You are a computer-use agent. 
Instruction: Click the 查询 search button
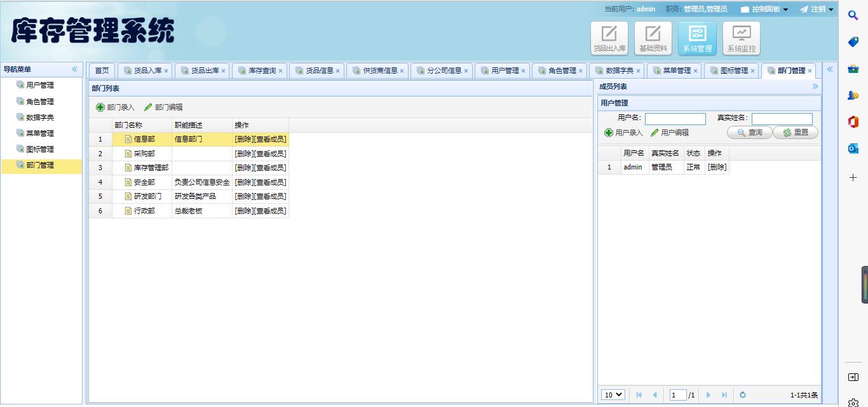(750, 133)
